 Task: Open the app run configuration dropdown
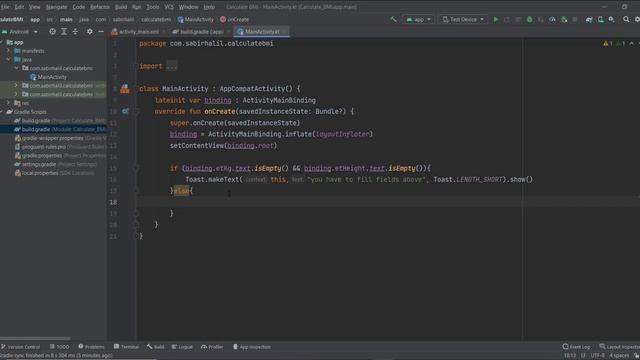pos(418,19)
